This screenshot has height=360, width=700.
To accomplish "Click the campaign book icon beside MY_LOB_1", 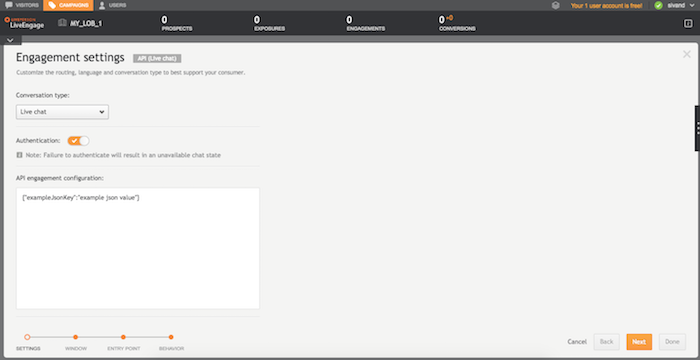I will tap(62, 23).
